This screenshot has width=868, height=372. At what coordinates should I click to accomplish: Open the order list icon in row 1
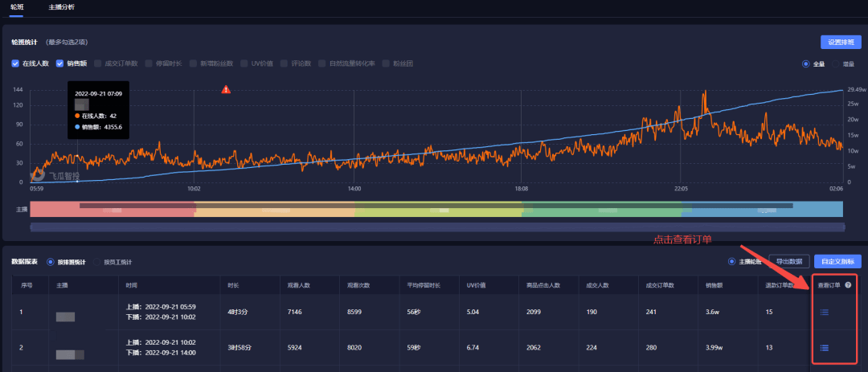click(x=825, y=313)
